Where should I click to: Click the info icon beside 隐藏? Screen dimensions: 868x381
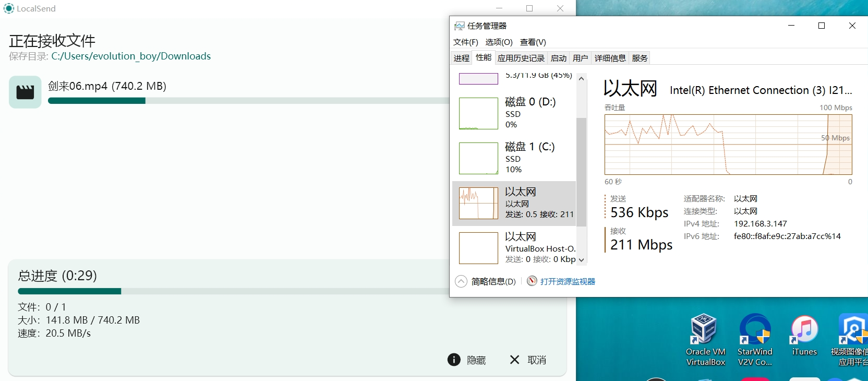click(454, 360)
